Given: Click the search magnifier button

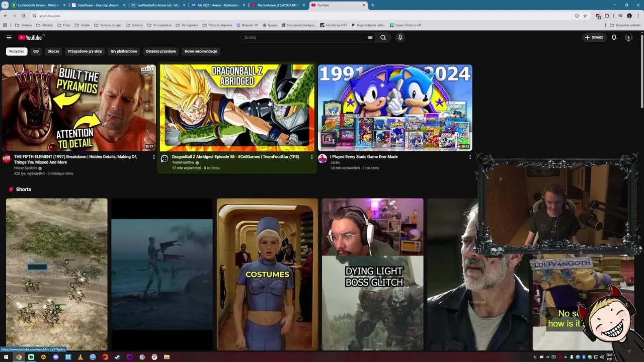Looking at the screenshot, I should [x=383, y=37].
